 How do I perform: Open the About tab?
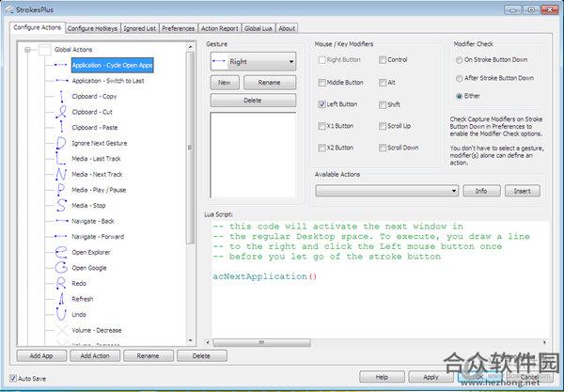287,28
